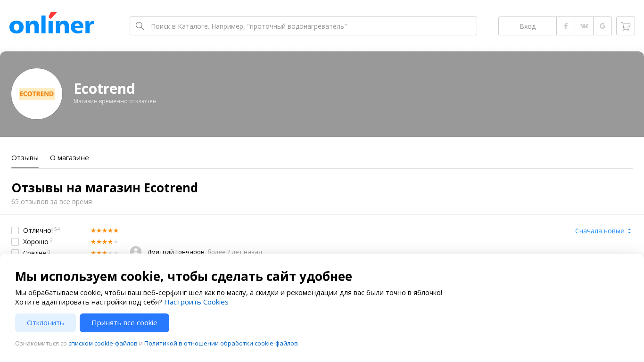644x362 pixels.
Task: Log in with Facebook icon
Action: coord(566,26)
